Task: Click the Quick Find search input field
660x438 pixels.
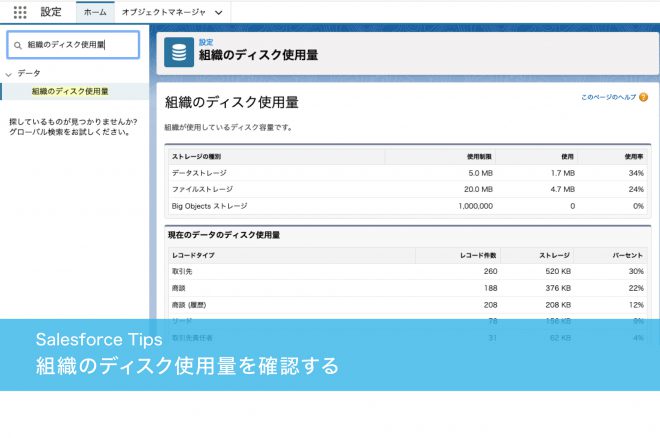Action: point(73,45)
